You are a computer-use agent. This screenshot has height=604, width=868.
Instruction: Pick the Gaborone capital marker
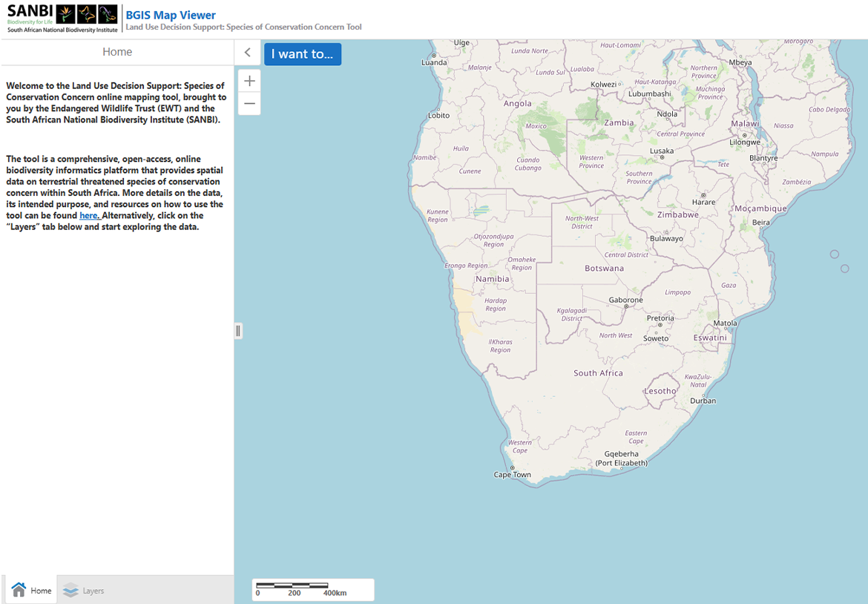627,306
